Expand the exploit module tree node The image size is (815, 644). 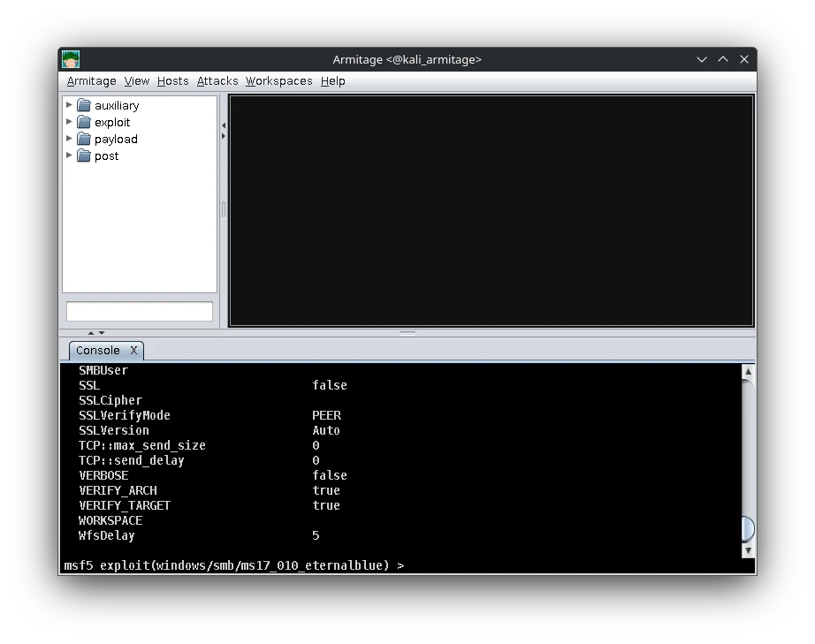(69, 122)
